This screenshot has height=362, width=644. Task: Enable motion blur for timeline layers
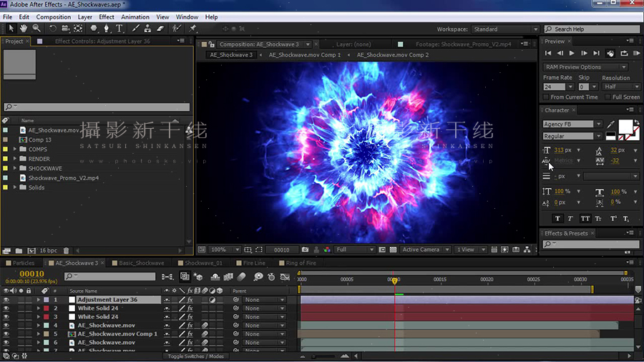tap(242, 277)
